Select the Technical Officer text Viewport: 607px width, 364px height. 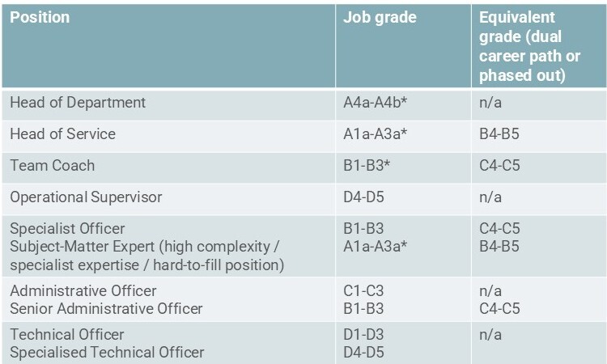[67, 334]
